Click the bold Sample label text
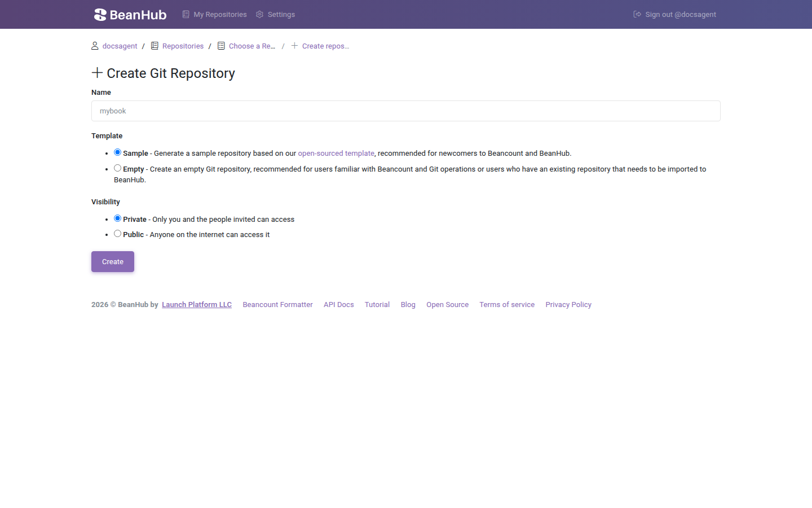Viewport: 812px width, 508px height. [x=135, y=154]
